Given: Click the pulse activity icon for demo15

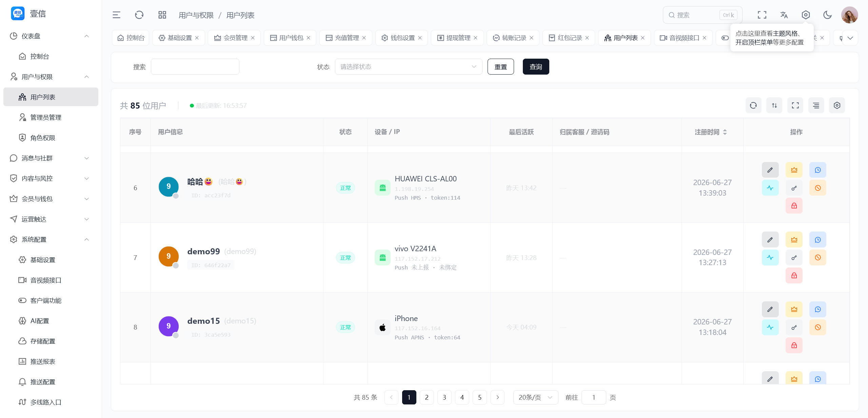Looking at the screenshot, I should [770, 327].
